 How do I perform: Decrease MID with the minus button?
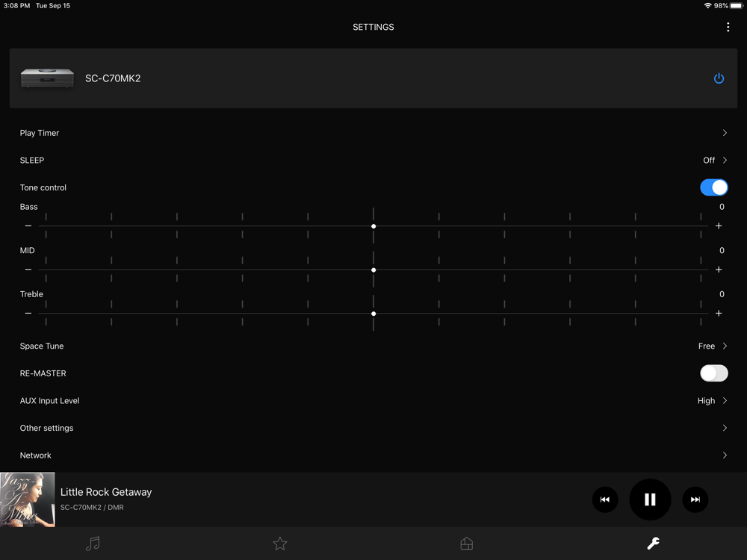[x=28, y=270]
